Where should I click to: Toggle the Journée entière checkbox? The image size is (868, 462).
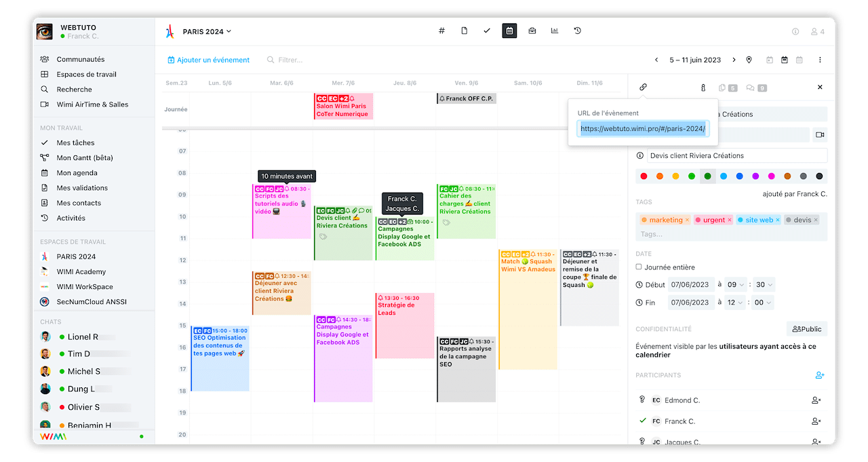coord(639,267)
